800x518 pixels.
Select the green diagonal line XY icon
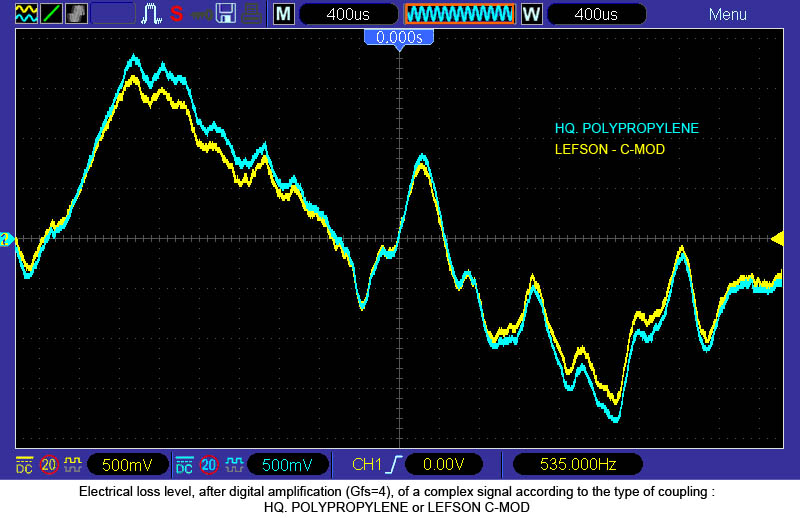click(x=52, y=14)
